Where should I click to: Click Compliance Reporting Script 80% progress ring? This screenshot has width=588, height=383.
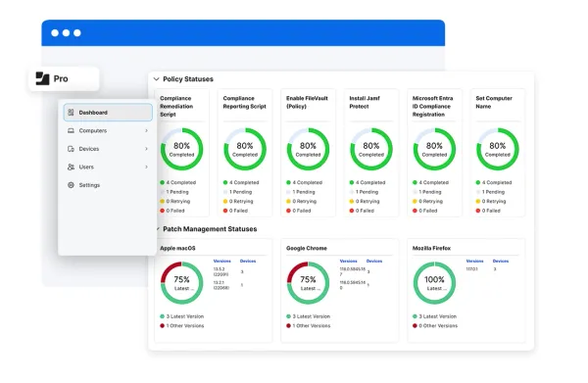pos(245,149)
